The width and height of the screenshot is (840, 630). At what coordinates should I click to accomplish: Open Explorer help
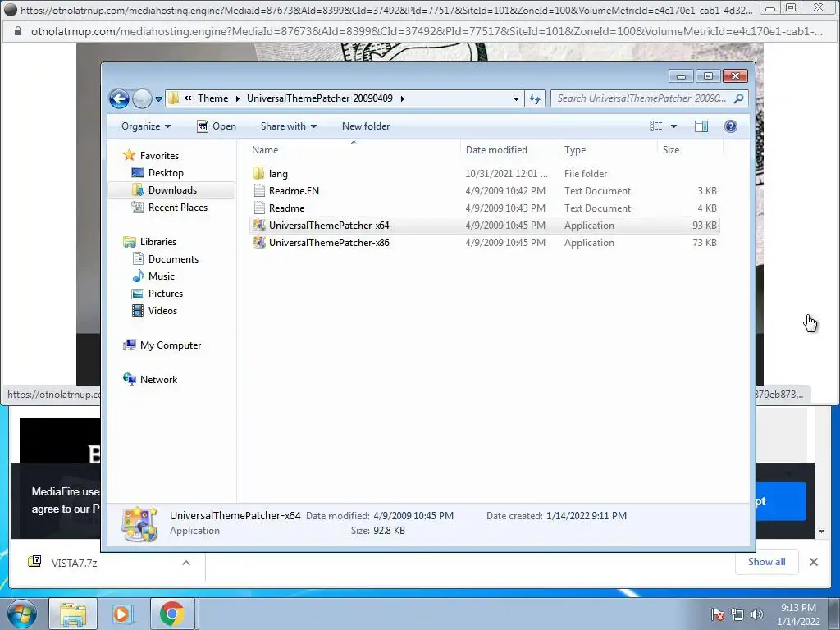731,126
